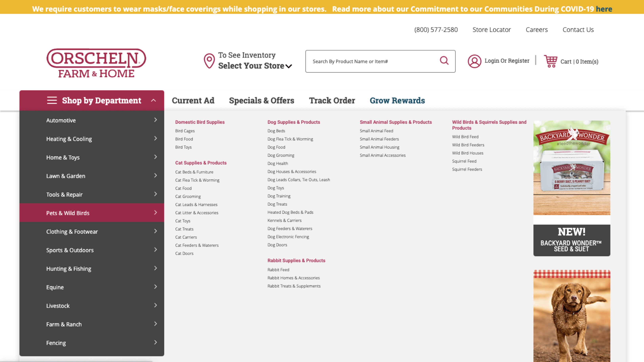Click inside the product search input field

[363, 61]
